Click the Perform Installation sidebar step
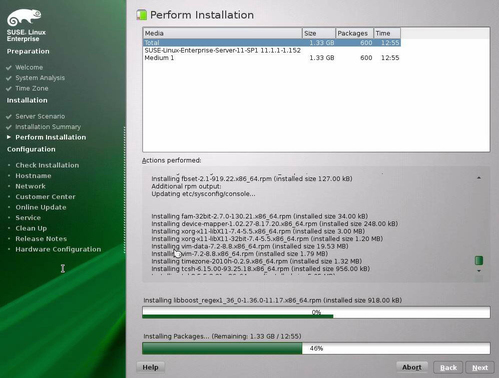 (51, 137)
